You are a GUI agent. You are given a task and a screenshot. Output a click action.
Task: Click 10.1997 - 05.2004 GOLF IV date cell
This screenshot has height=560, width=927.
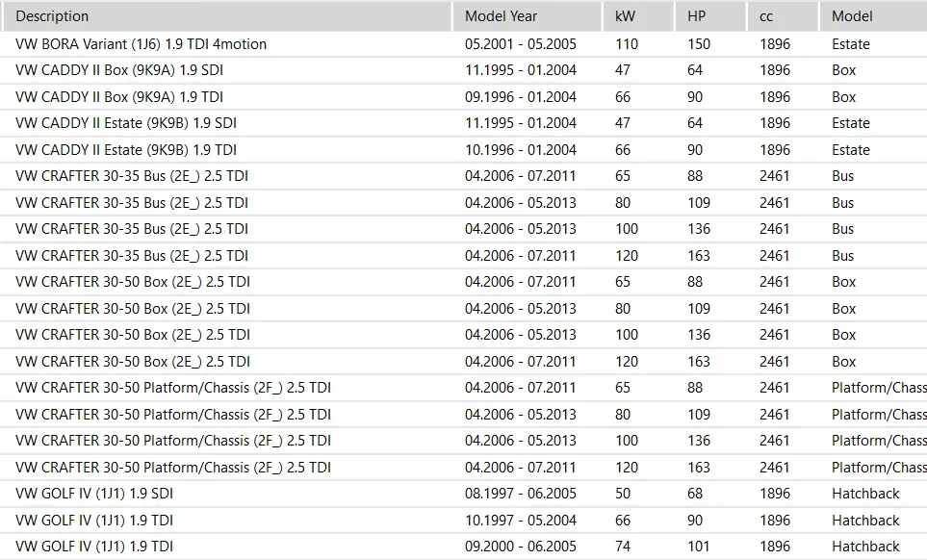coord(521,521)
